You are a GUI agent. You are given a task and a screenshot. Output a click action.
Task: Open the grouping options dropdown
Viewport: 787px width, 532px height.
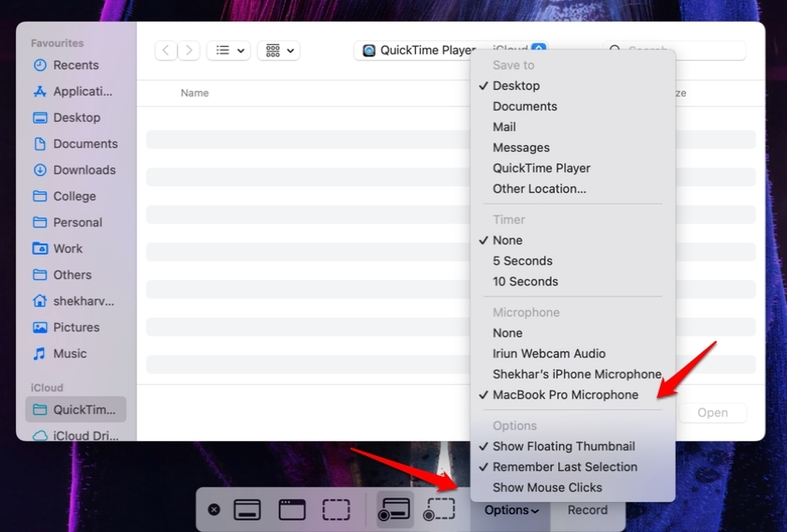pyautogui.click(x=279, y=51)
